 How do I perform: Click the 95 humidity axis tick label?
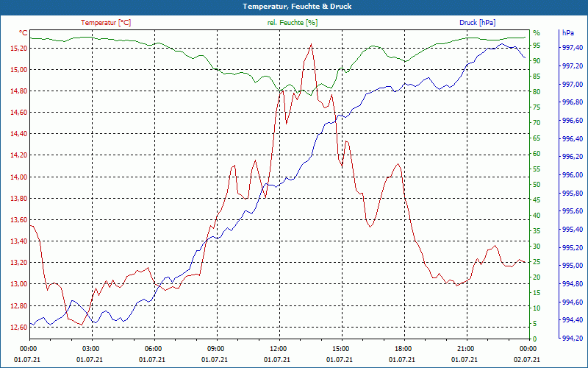[537, 46]
